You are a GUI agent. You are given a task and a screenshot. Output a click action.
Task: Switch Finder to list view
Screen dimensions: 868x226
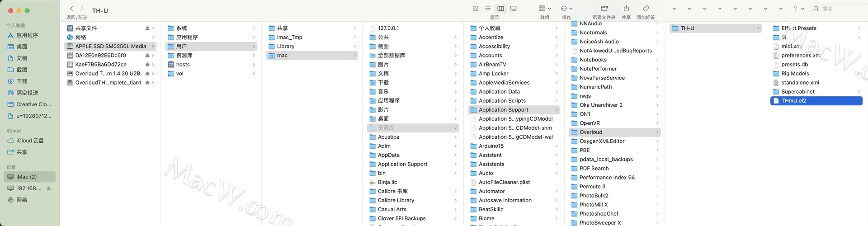(x=488, y=9)
